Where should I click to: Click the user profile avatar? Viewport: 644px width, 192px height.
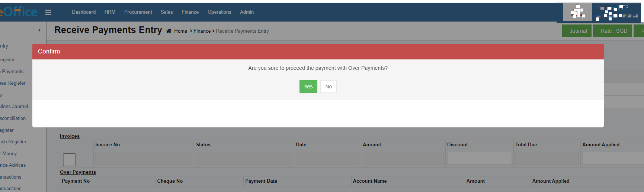(578, 13)
